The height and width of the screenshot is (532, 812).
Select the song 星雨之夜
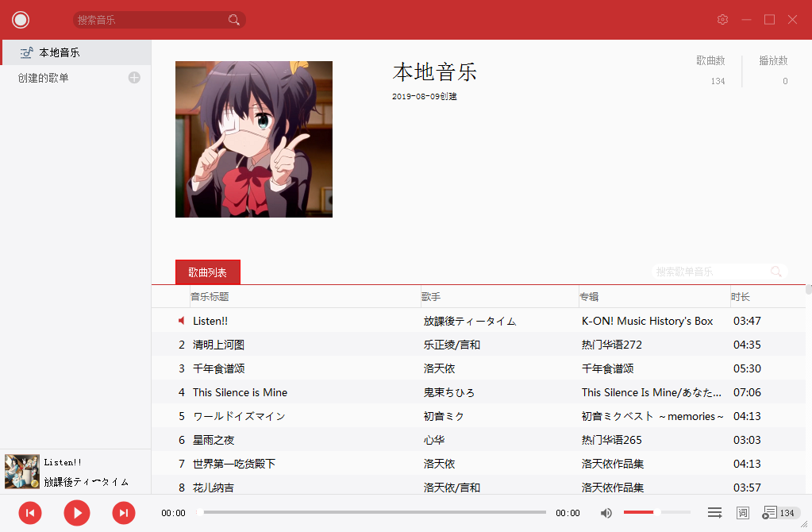(214, 440)
